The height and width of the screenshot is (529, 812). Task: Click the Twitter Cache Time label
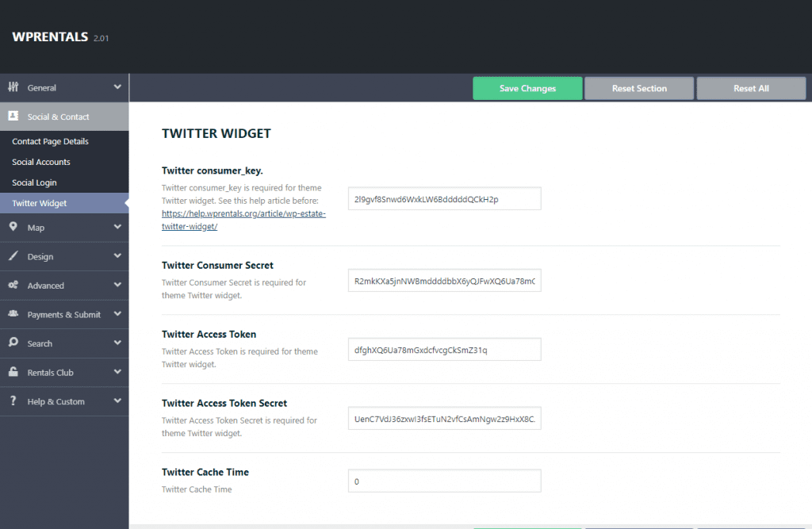coord(205,472)
